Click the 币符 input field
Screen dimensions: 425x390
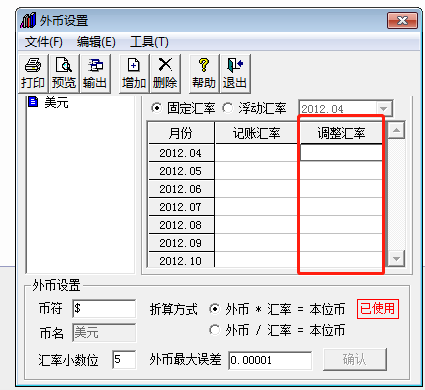104,308
